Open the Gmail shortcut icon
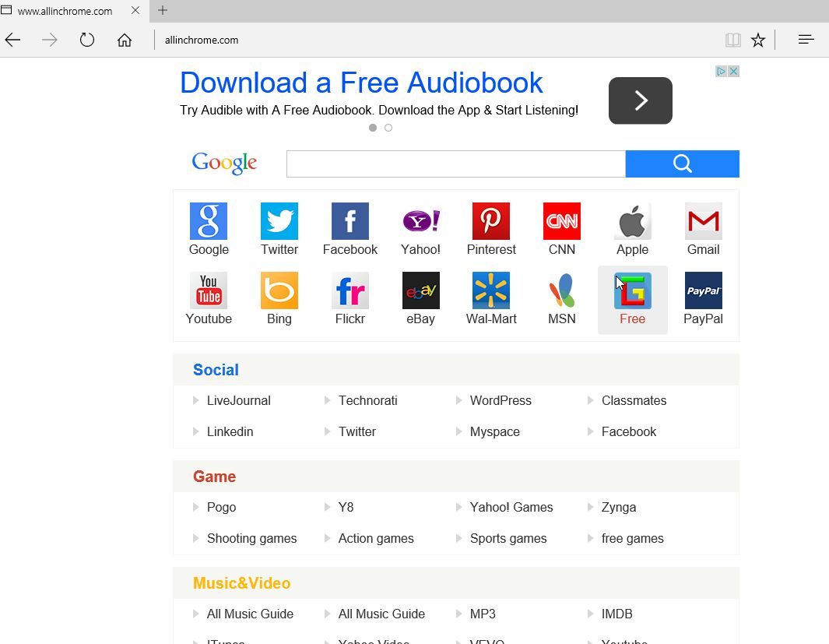 pyautogui.click(x=702, y=220)
